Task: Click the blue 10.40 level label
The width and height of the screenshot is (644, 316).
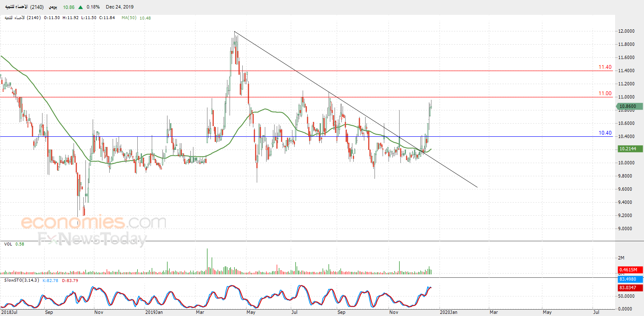Action: click(605, 133)
